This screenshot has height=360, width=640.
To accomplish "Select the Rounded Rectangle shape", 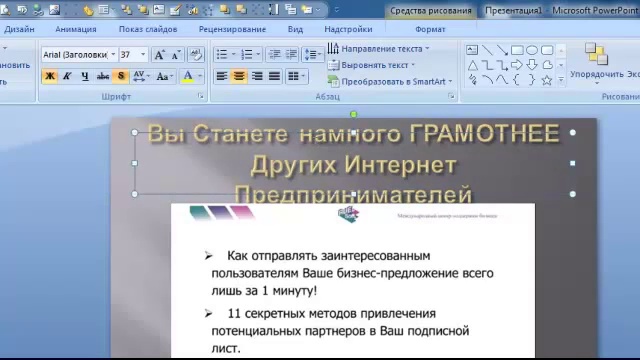I will (547, 50).
